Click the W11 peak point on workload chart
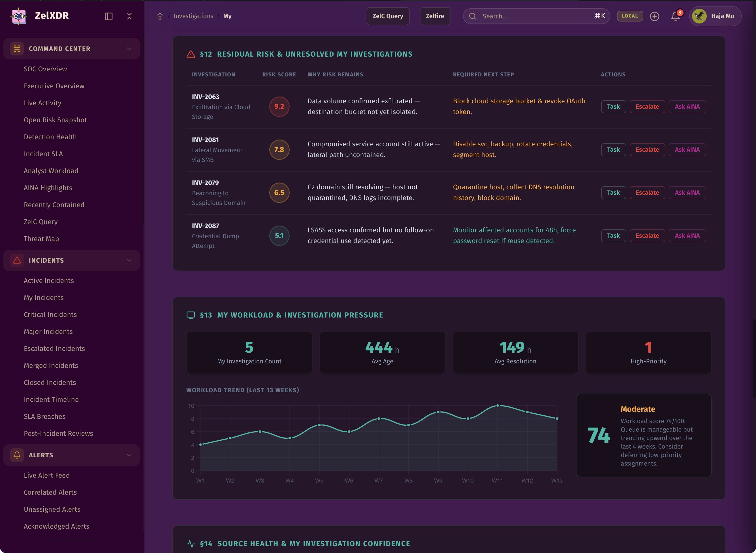The width and height of the screenshot is (756, 553). [497, 406]
